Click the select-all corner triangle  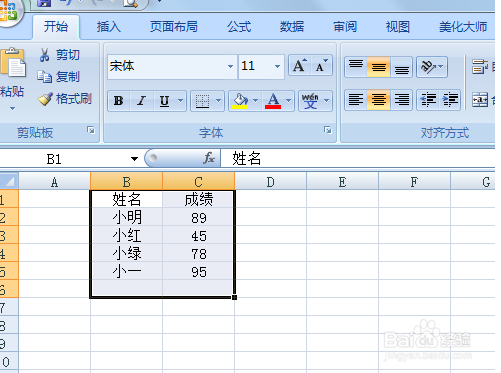point(9,181)
